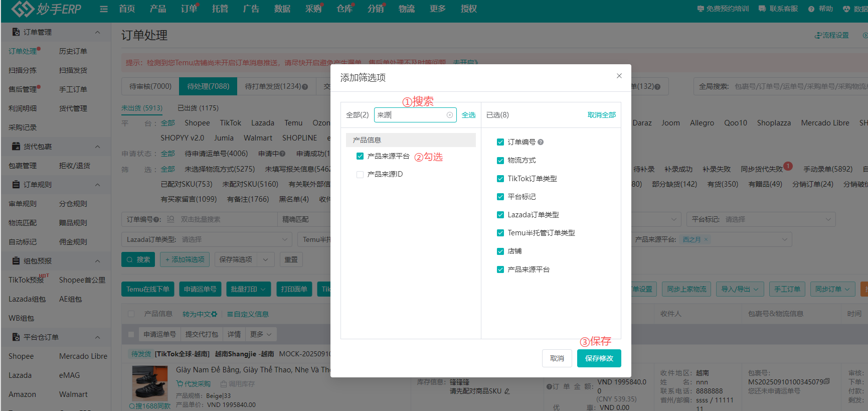868x411 pixels.
Task: Click the help icon beside 订单编号 in 已选 list
Action: click(541, 142)
